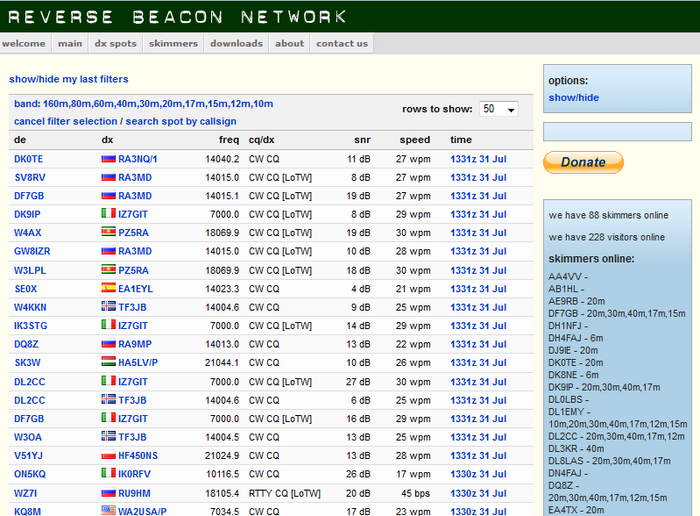Viewport: 700px width, 516px height.
Task: Click the Russian flag next to RA3NQ/1
Action: [x=108, y=158]
